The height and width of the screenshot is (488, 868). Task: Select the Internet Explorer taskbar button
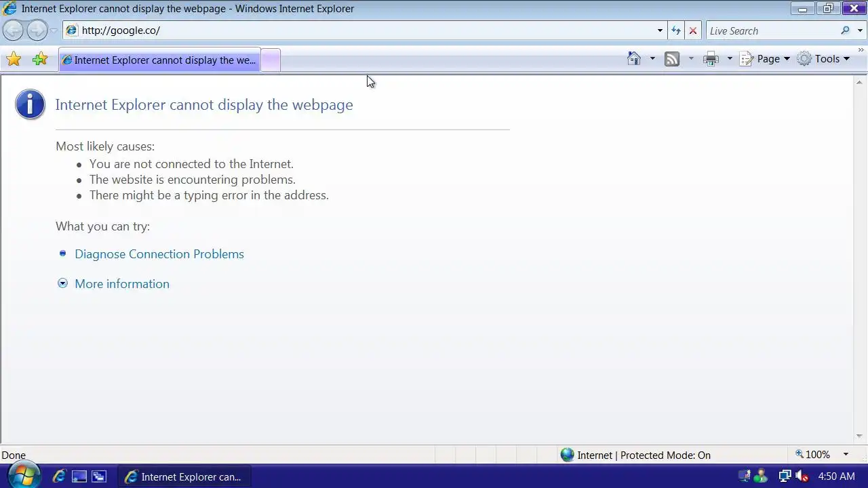[184, 476]
